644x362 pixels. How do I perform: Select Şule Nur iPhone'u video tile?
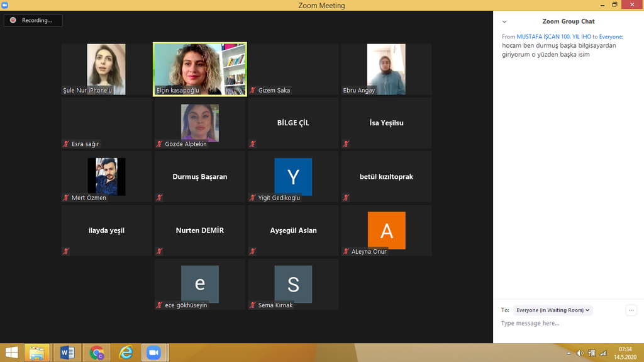tap(106, 69)
